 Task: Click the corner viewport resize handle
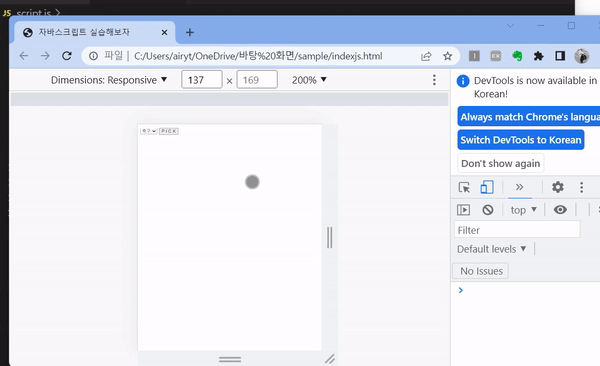coord(329,359)
